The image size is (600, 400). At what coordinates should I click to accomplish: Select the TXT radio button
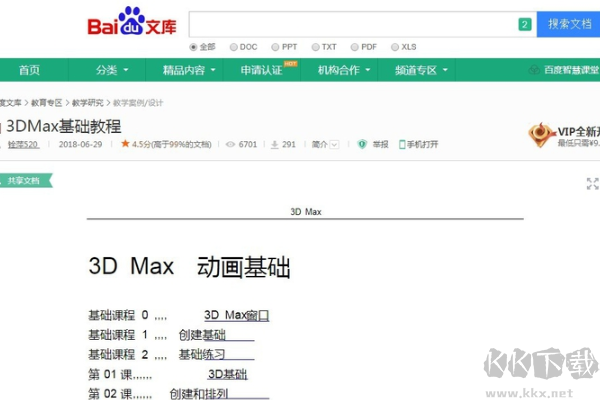(x=315, y=47)
